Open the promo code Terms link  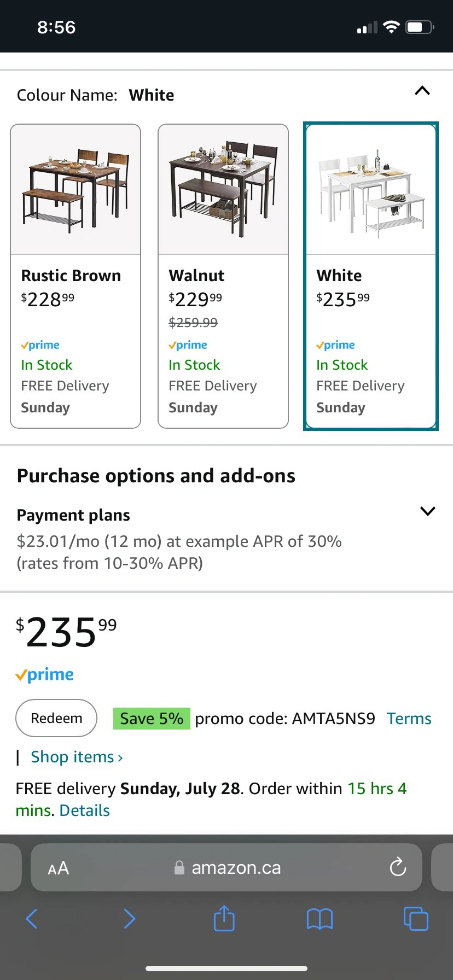point(409,719)
